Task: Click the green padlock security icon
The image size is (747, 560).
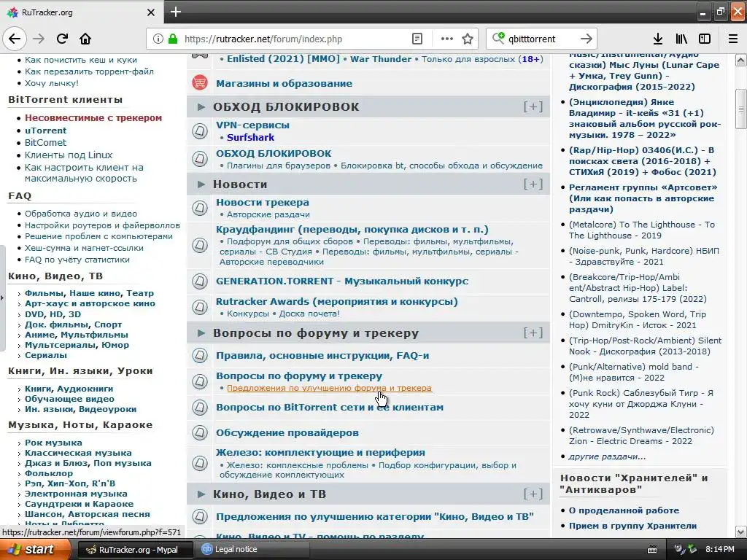Action: coord(172,39)
